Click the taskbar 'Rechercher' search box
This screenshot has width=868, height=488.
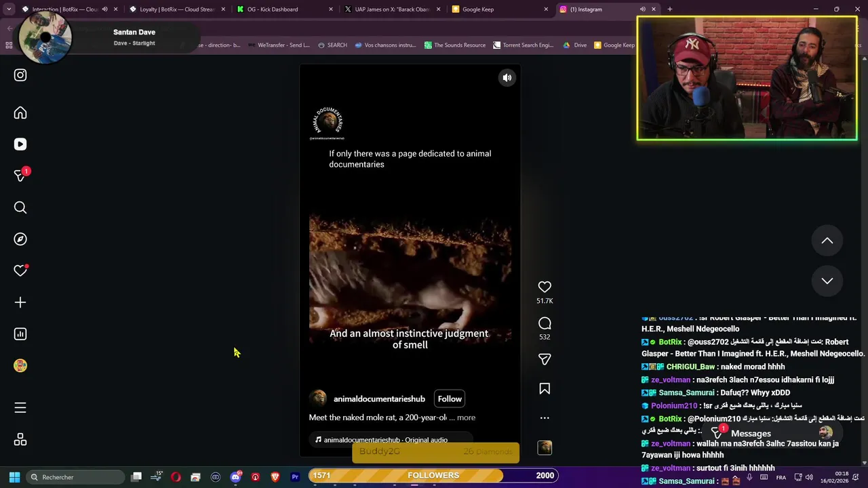coord(75,477)
